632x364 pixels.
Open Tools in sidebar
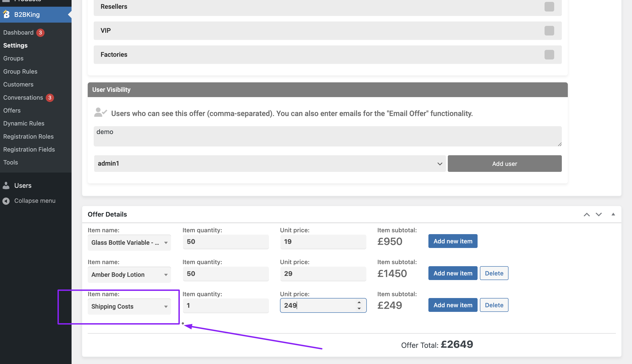click(x=11, y=162)
